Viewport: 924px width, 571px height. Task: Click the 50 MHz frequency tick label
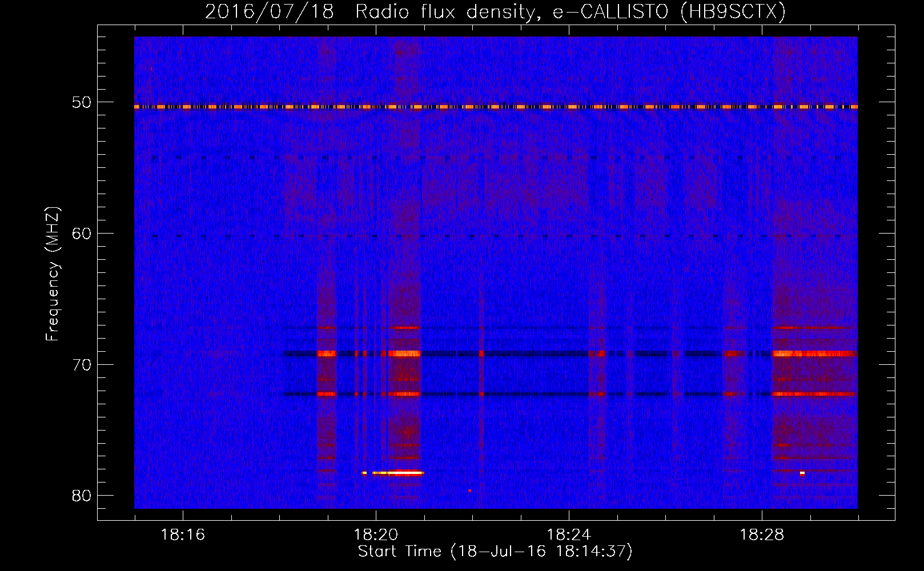coord(82,102)
